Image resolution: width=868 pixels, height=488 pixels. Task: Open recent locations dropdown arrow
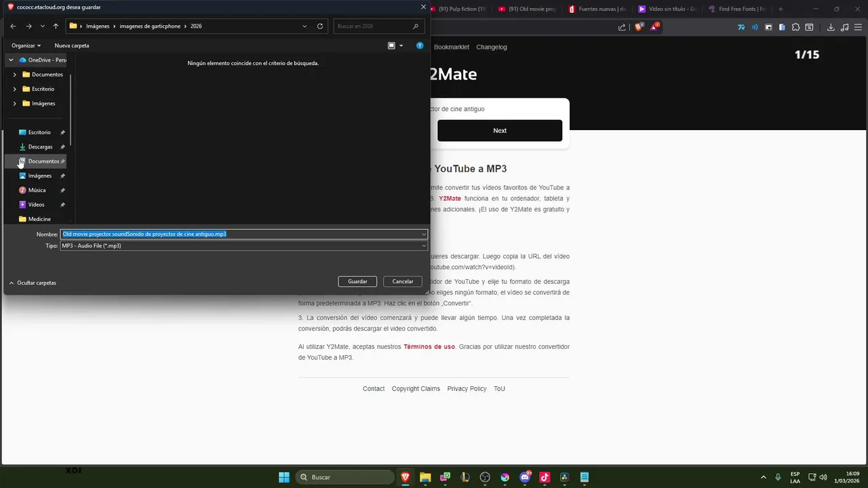pyautogui.click(x=42, y=26)
